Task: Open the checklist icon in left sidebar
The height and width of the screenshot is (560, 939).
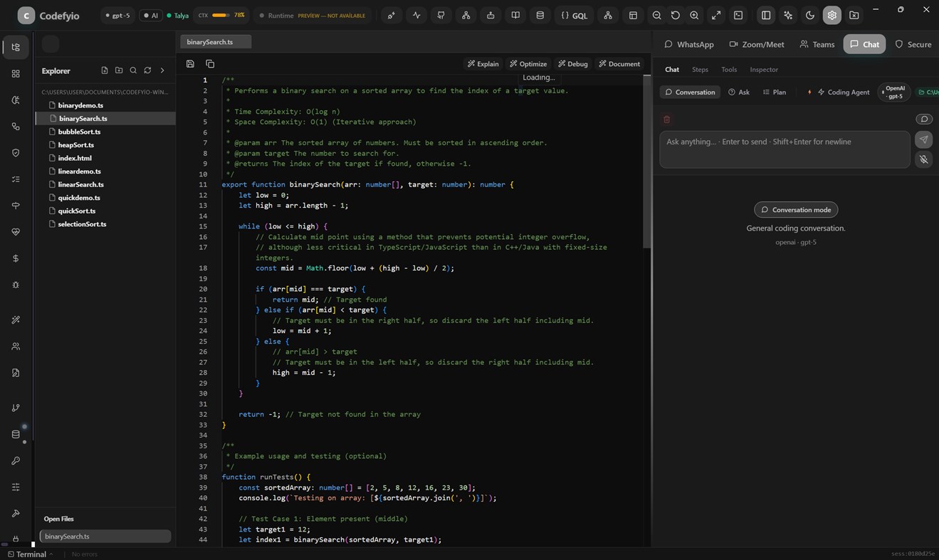Action: coord(16,179)
